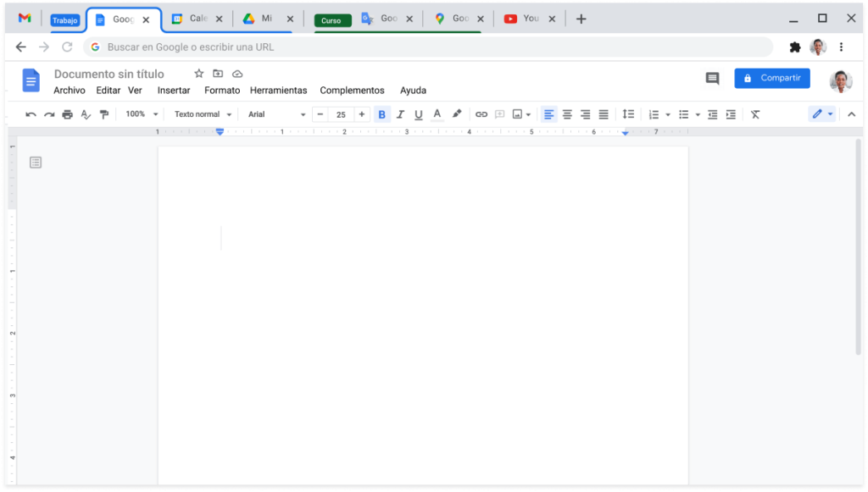Open the text color picker

(436, 113)
